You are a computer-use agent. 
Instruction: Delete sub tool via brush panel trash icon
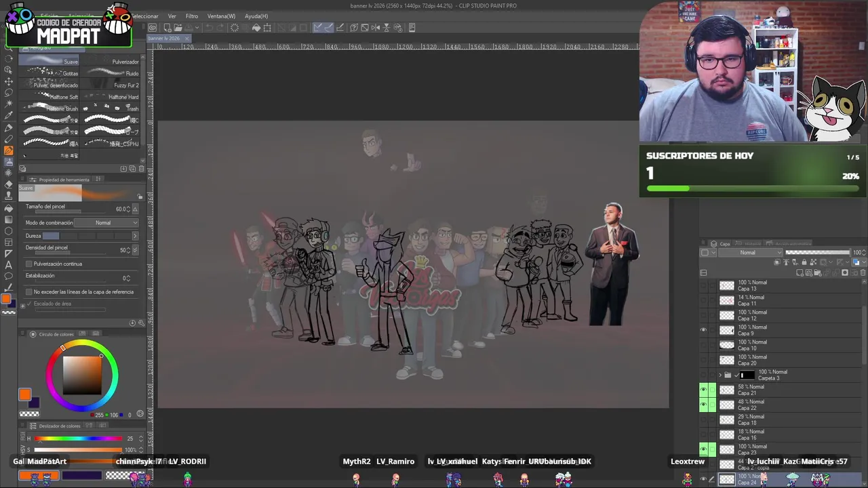(141, 168)
